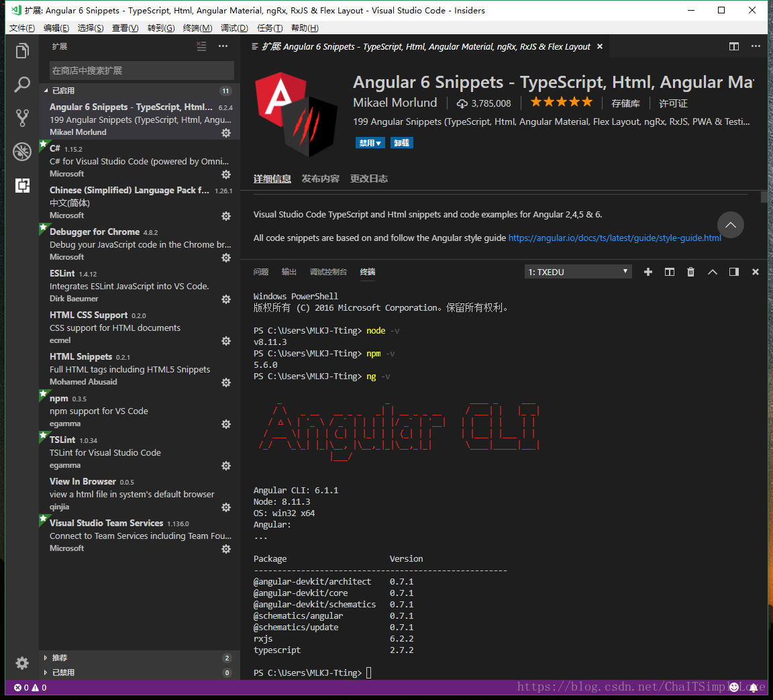Switch to 输出 output panel tab
This screenshot has height=700, width=773.
click(x=289, y=272)
